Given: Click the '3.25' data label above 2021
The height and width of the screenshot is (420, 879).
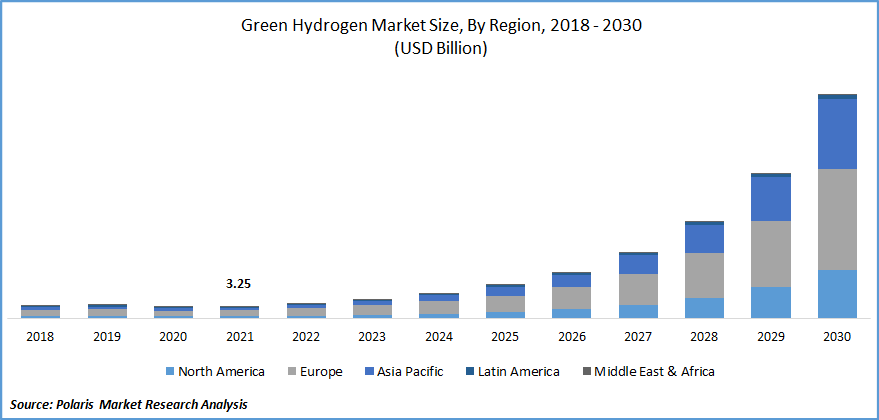Looking at the screenshot, I should tap(238, 284).
